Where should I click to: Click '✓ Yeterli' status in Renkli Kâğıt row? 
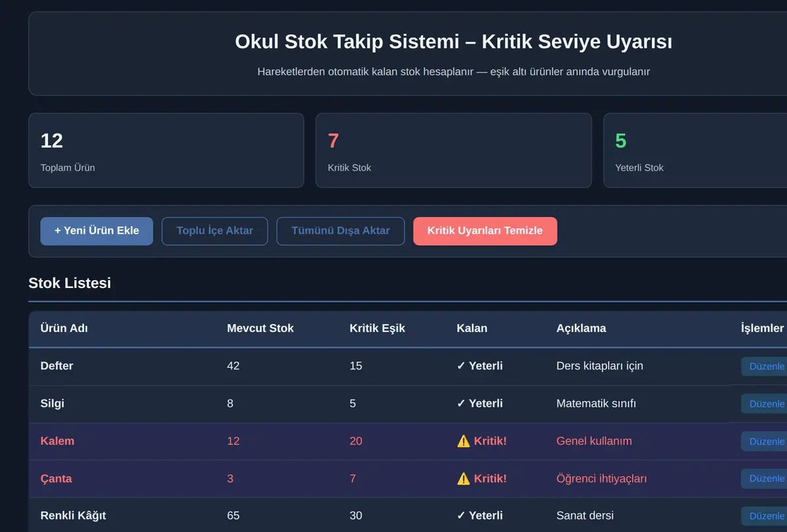[480, 516]
